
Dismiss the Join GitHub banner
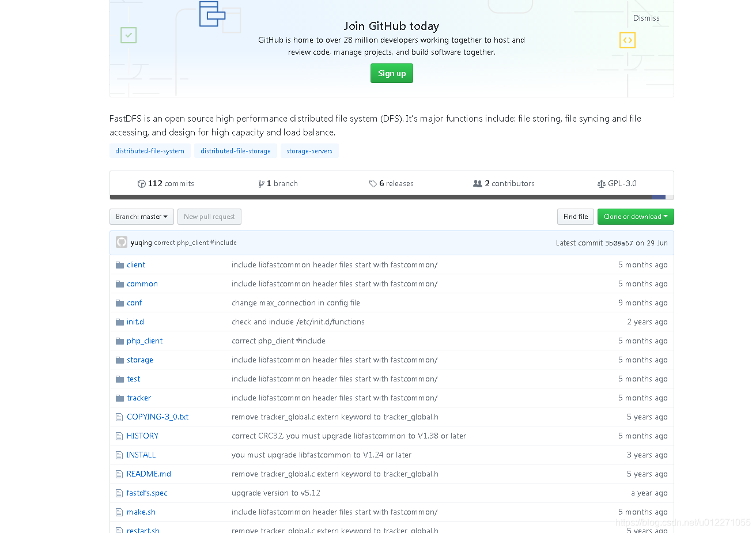pyautogui.click(x=646, y=18)
